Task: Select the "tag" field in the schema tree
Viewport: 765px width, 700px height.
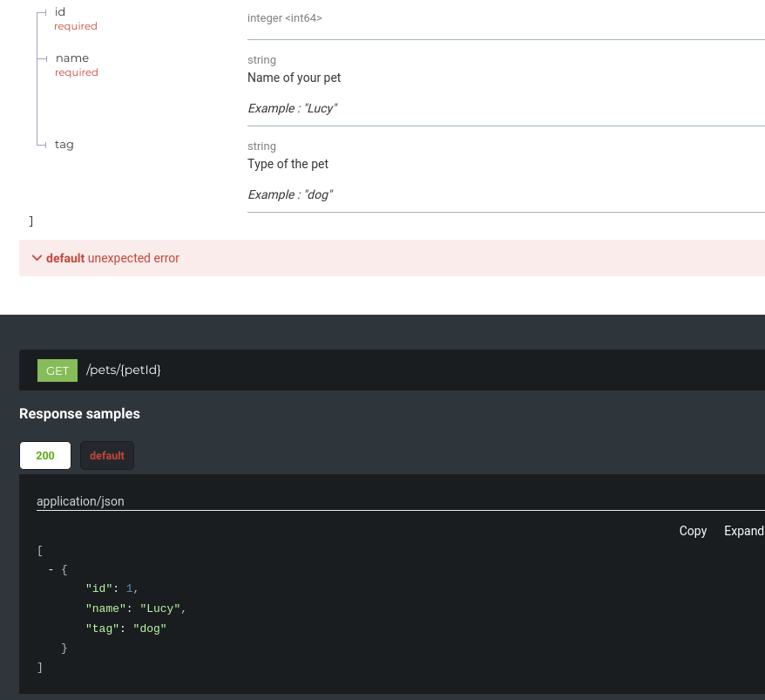Action: (64, 144)
